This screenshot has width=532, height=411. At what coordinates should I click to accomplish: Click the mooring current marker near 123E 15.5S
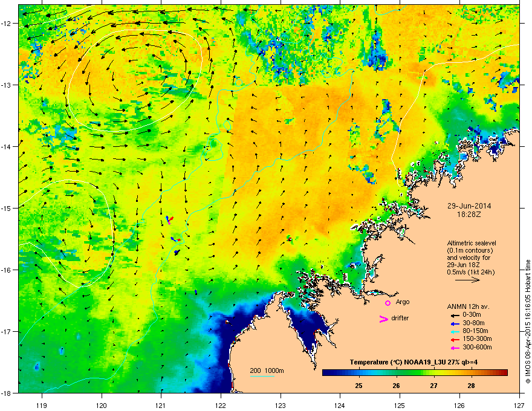(290, 239)
